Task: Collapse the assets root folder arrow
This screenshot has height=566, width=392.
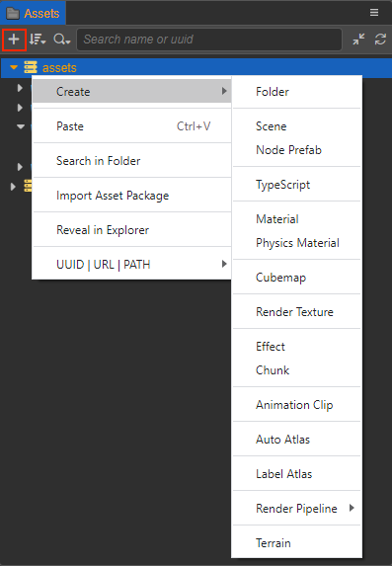Action: [14, 67]
